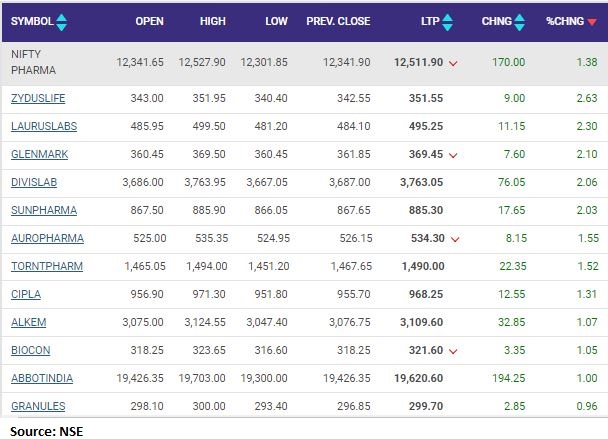The height and width of the screenshot is (439, 608).
Task: Select DIVISLAB change value 76.05
Action: coord(511,182)
